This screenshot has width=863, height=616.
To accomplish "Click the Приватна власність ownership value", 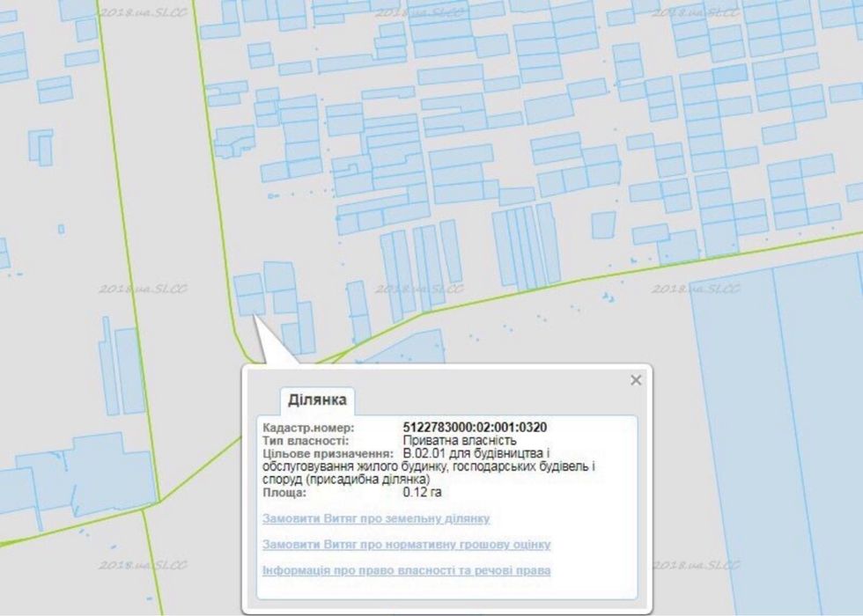I will [460, 441].
